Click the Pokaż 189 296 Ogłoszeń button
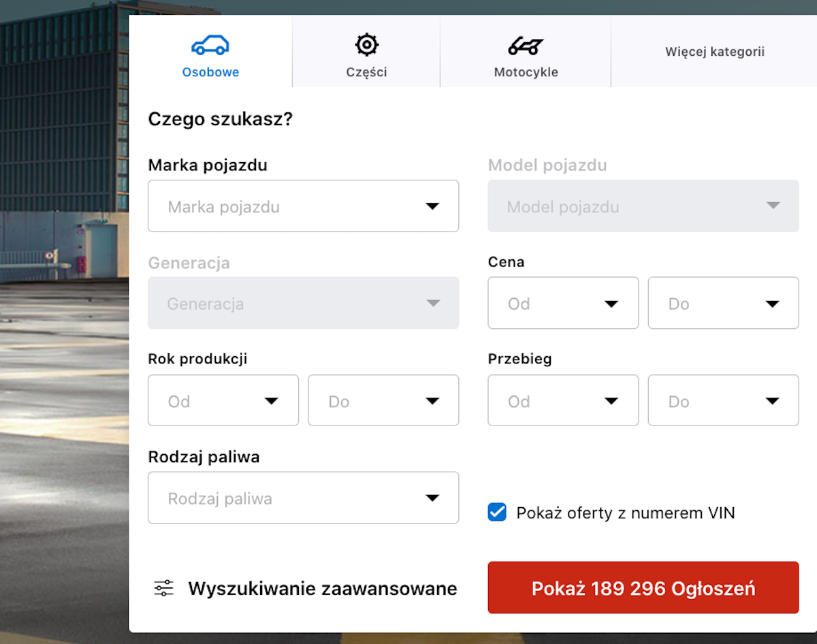 [643, 587]
